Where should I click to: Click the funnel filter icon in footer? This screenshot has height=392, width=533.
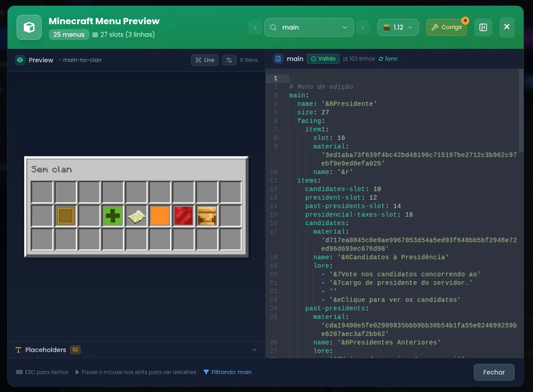click(206, 372)
